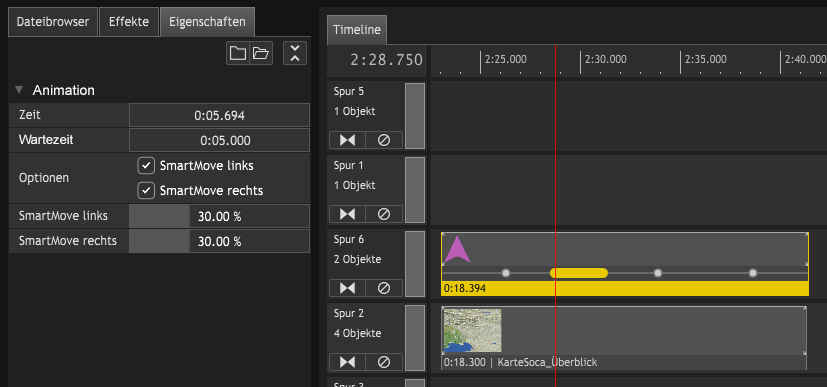Click the bowtie icon on Spur 6

tap(348, 288)
